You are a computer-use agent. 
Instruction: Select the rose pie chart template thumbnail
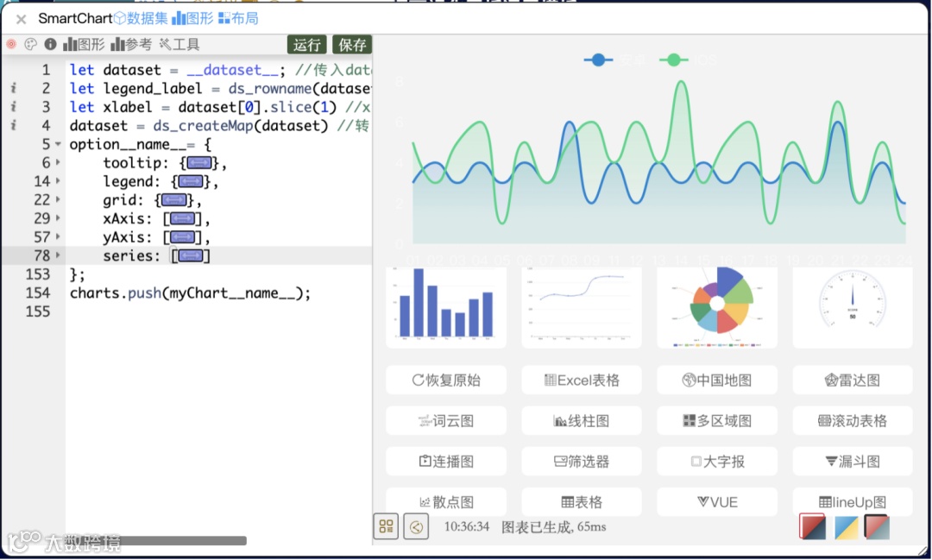point(717,307)
